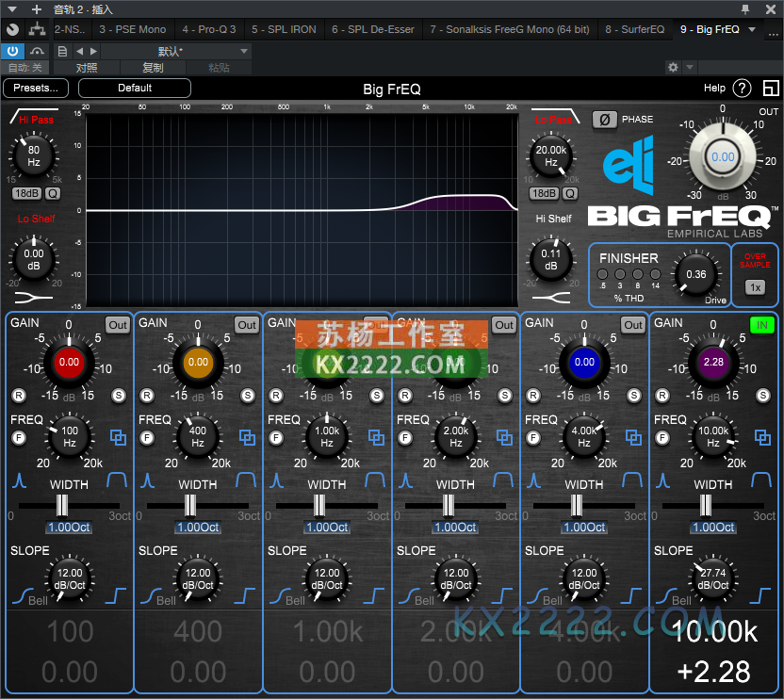This screenshot has height=699, width=784.
Task: Load the next preset with right arrow
Action: point(93,51)
